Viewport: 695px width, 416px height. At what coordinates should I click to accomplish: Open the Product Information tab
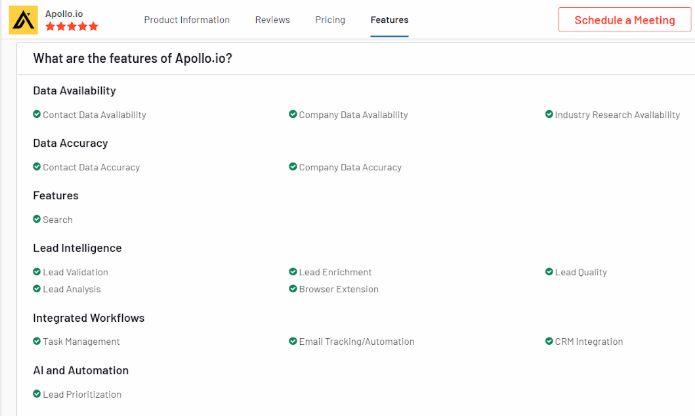tap(187, 20)
